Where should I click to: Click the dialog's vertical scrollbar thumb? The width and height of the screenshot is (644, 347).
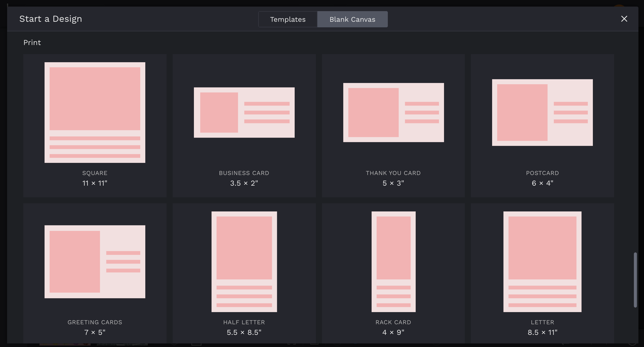click(635, 280)
